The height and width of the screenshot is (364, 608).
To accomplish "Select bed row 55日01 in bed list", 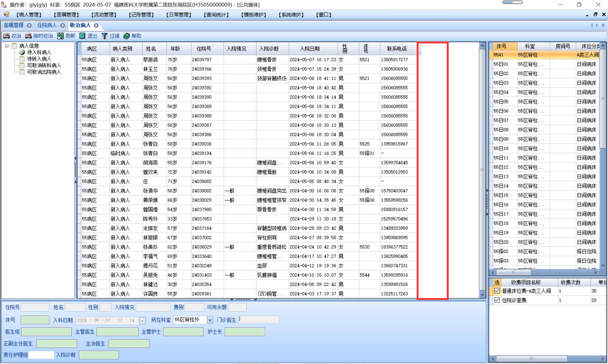I will point(501,64).
